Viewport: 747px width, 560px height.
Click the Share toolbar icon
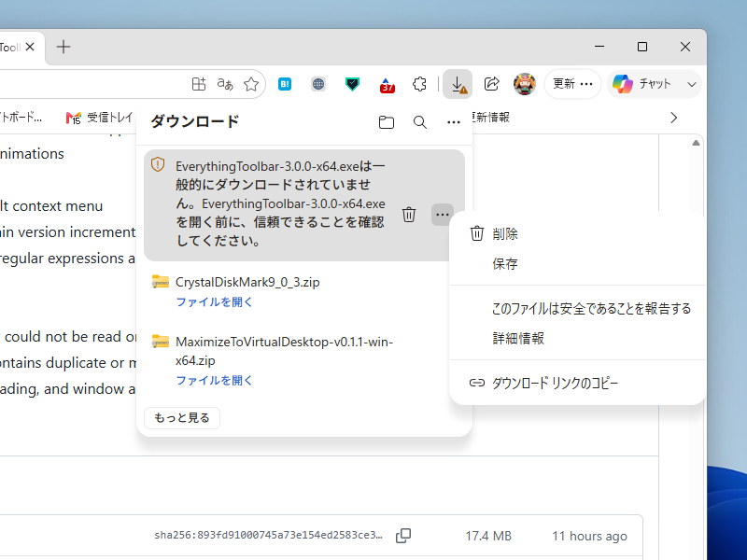point(492,84)
